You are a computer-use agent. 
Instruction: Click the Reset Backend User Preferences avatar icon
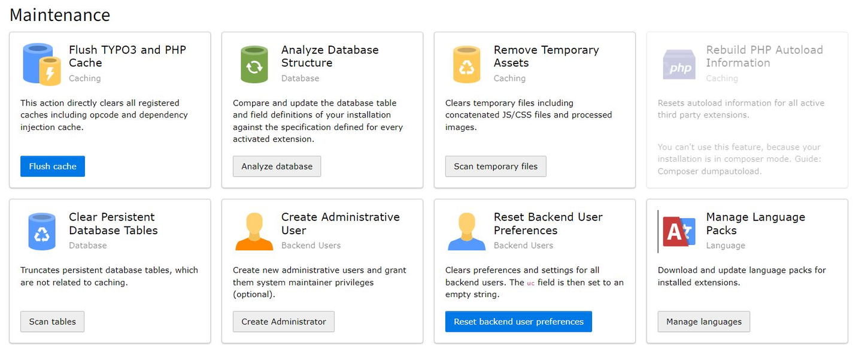466,230
